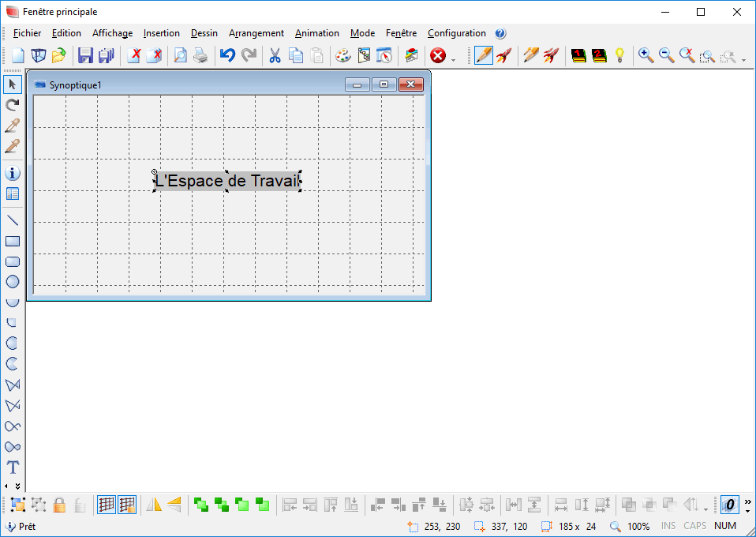This screenshot has width=756, height=537.
Task: Open the Configuration menu
Action: pyautogui.click(x=457, y=33)
